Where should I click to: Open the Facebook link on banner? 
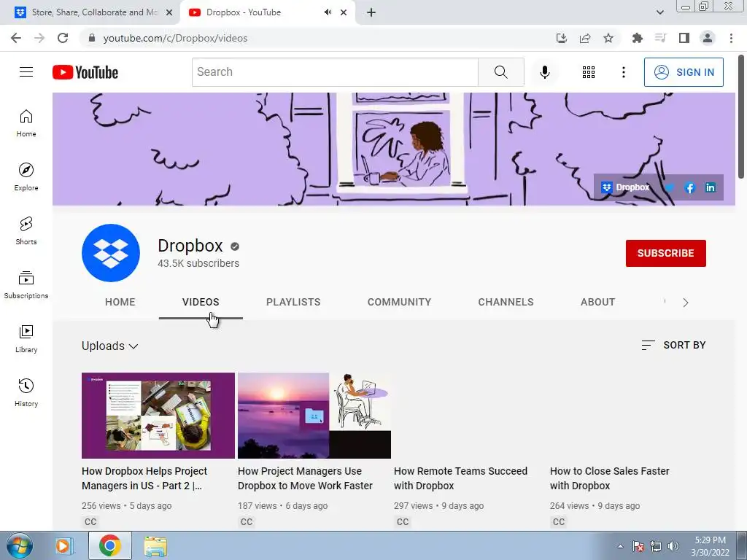(689, 187)
